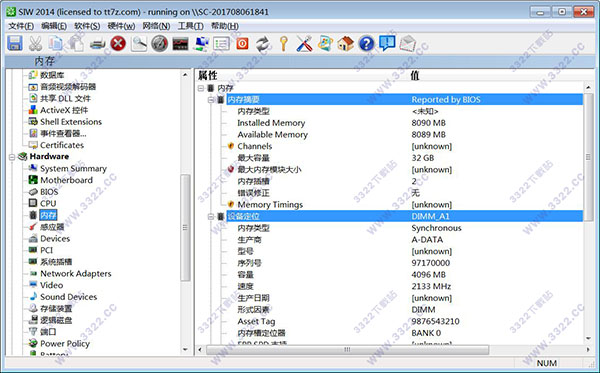The width and height of the screenshot is (600, 373).
Task: Open the 网络(N) menu
Action: point(156,26)
